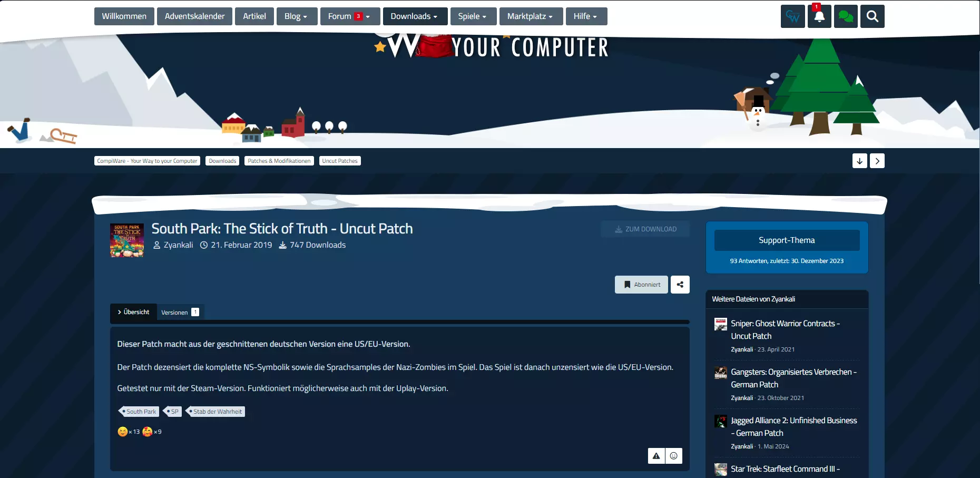Click the heart-eyes reaction emoji with 9
The height and width of the screenshot is (478, 980).
(148, 432)
